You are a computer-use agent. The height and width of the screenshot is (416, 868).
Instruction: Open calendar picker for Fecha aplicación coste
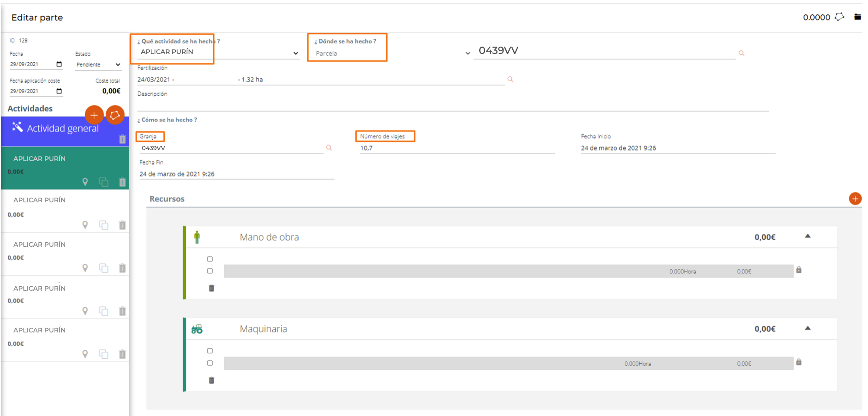59,91
